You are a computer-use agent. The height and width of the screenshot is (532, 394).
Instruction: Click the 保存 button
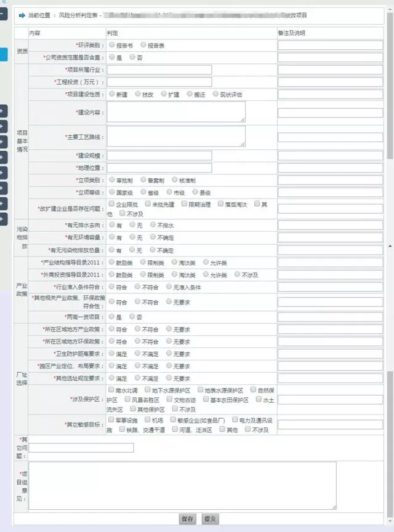pos(188,519)
